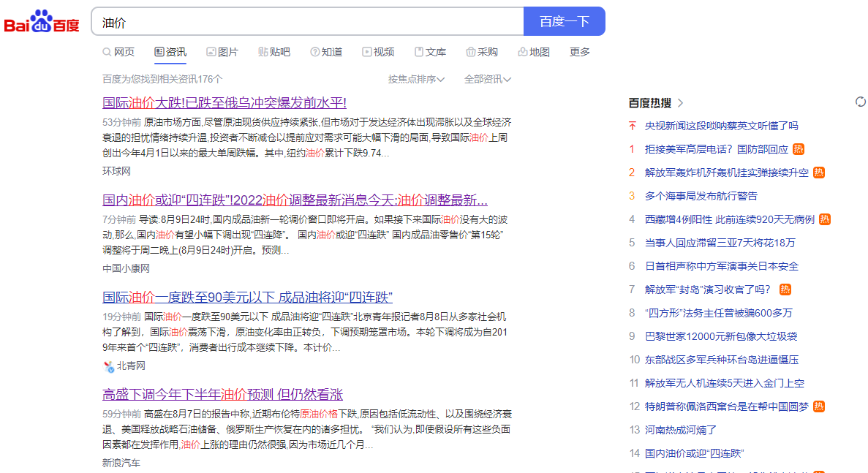Switch to the 视频 tab
The height and width of the screenshot is (473, 868).
click(x=378, y=52)
